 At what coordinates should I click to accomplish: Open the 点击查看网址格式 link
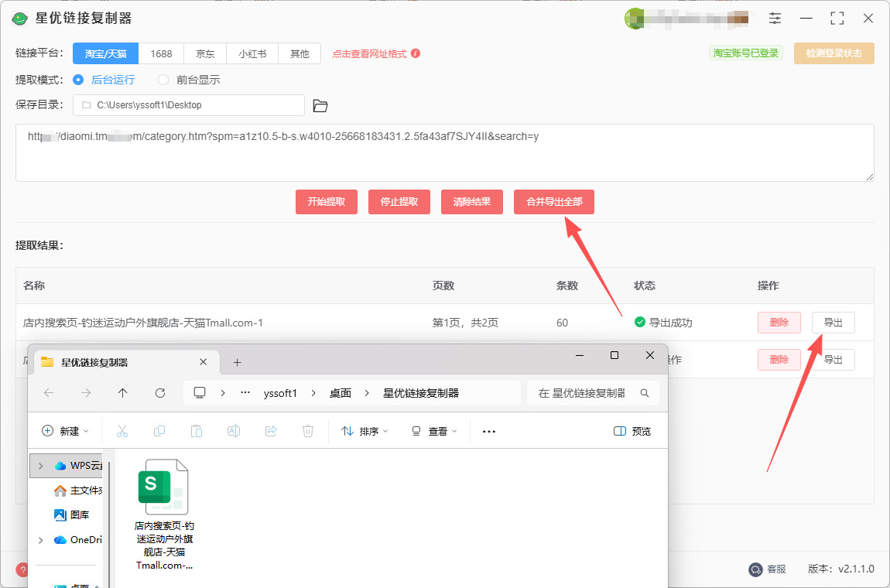coord(369,54)
